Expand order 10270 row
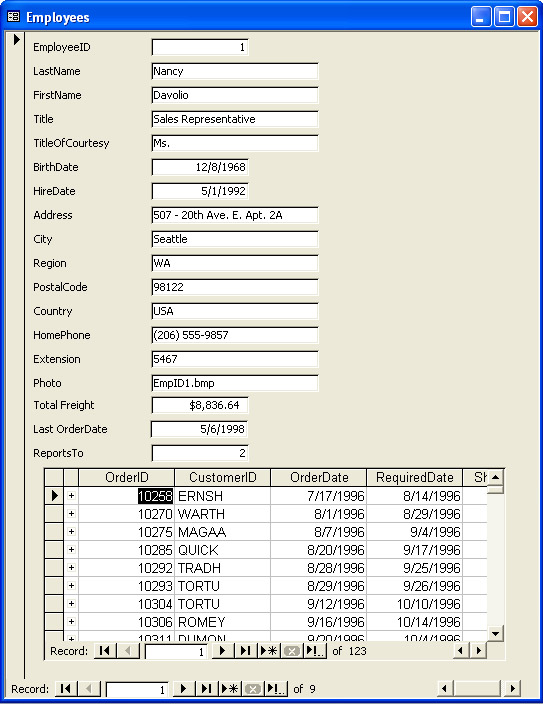The image size is (543, 704). [x=71, y=514]
